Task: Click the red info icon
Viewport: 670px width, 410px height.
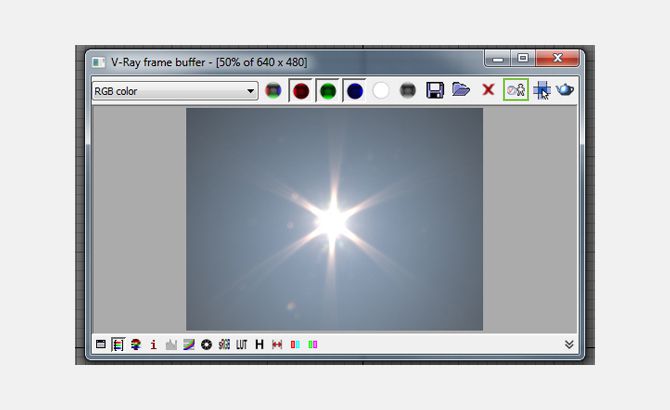Action: point(153,344)
